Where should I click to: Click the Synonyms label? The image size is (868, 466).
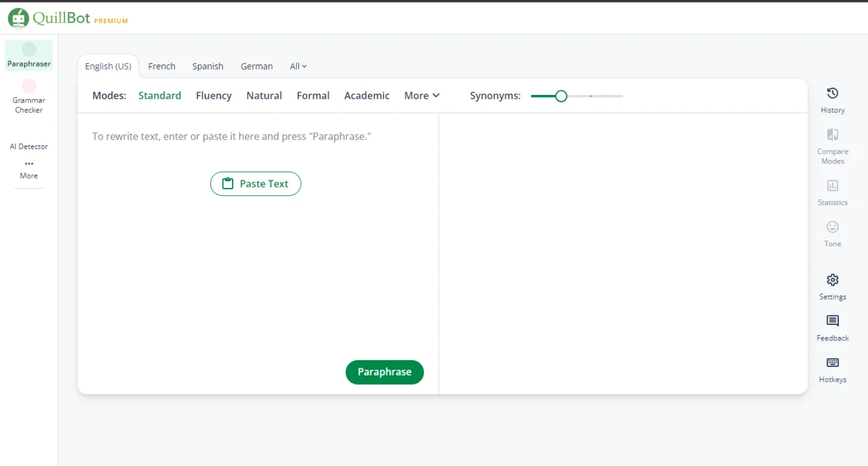click(496, 96)
